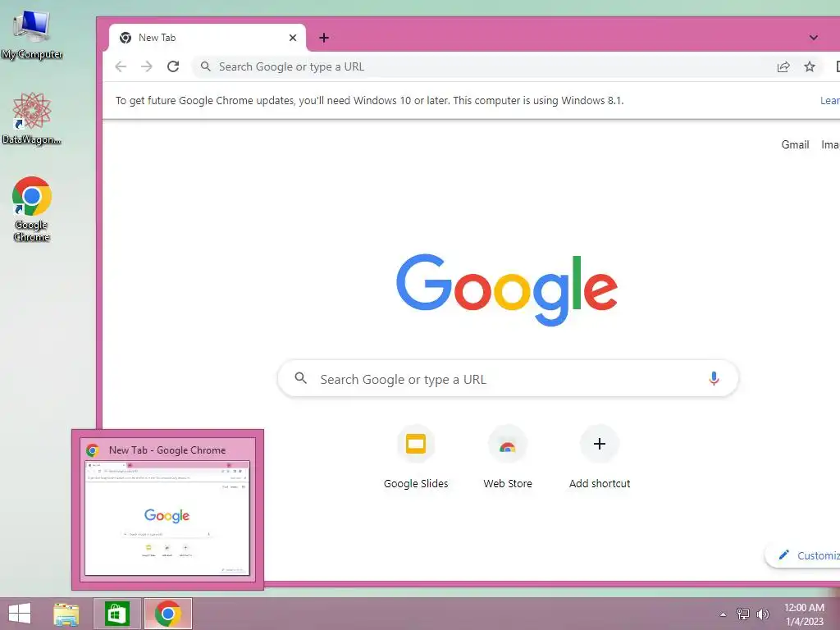
Task: Click the browser back arrow
Action: click(x=121, y=66)
